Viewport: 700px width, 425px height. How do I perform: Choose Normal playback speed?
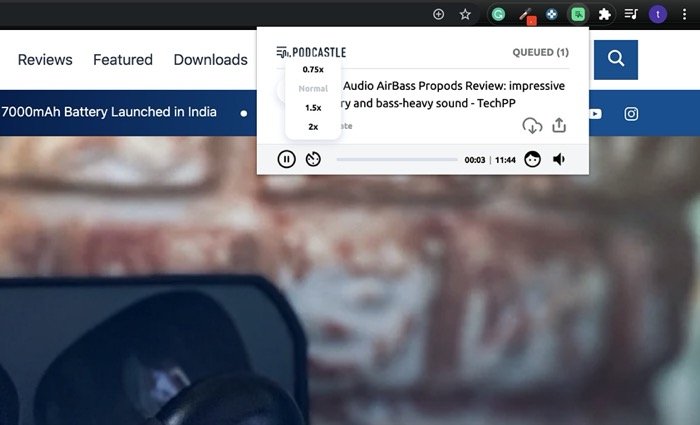[313, 88]
